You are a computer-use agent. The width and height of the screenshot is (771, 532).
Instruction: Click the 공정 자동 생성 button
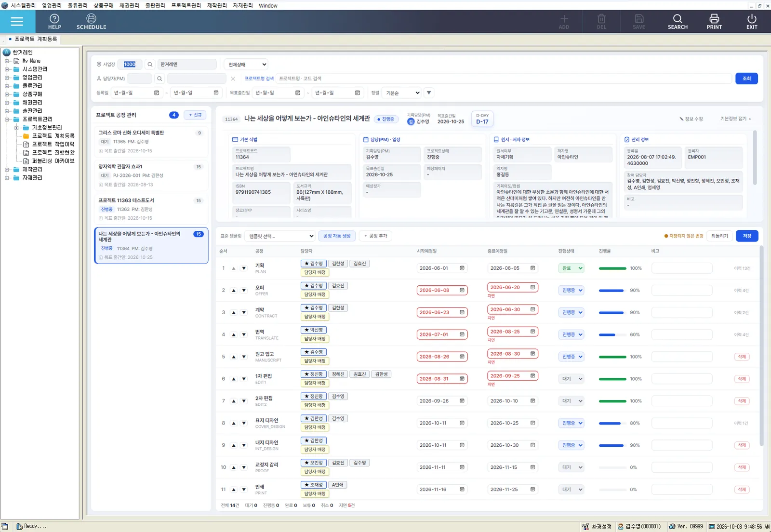click(337, 236)
